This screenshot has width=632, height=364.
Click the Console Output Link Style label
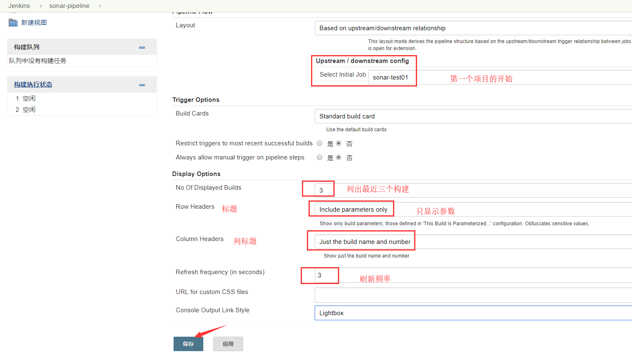[212, 310]
